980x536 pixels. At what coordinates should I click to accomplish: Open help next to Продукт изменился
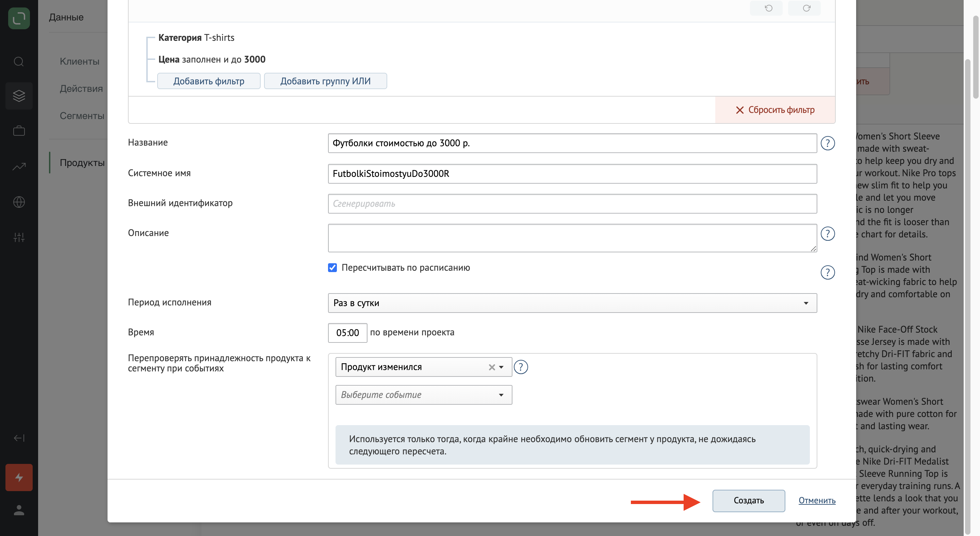(x=520, y=367)
